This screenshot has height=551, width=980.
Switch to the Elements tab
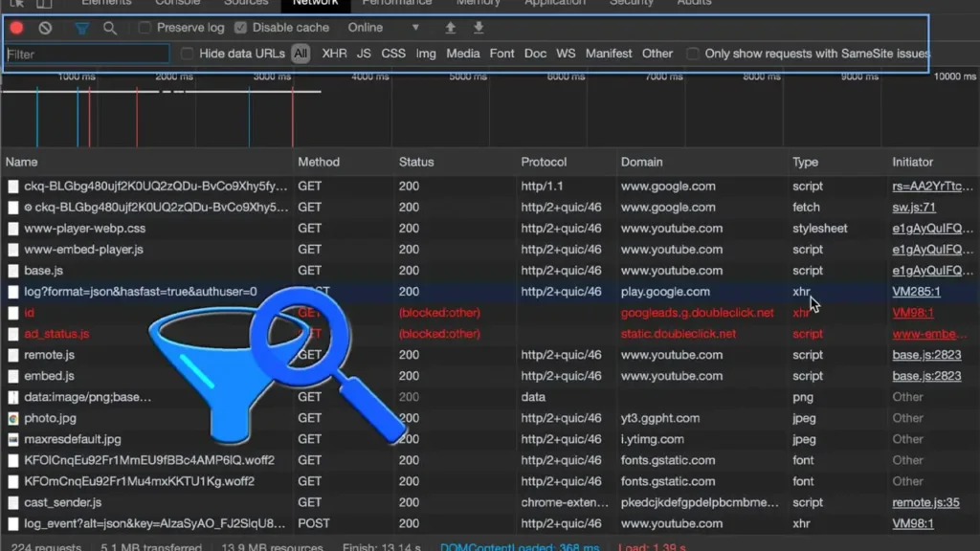coord(106,3)
